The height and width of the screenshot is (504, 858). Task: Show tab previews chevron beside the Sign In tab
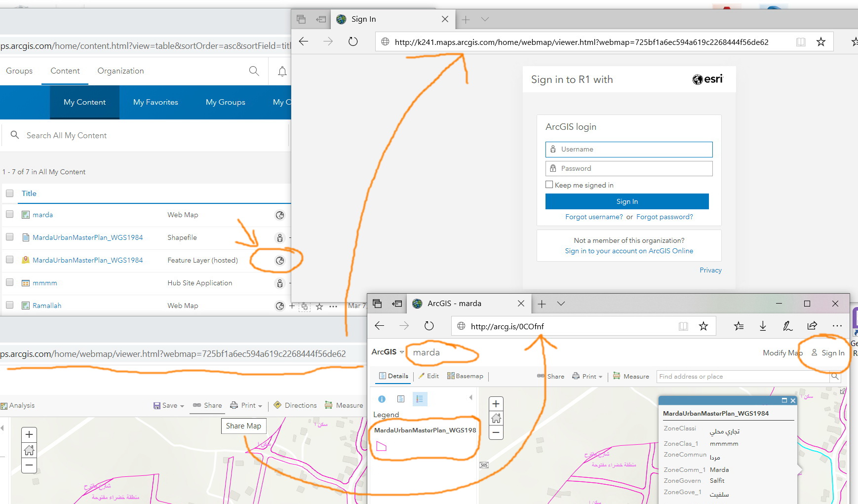[485, 19]
